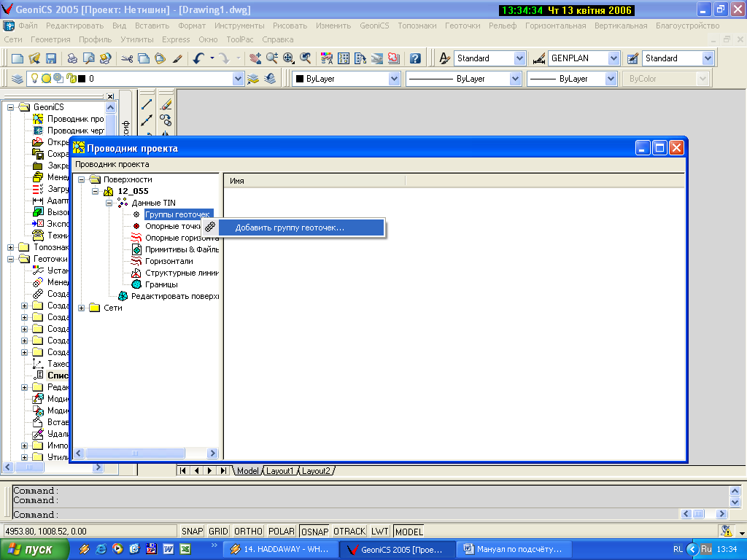The height and width of the screenshot is (560, 747).
Task: Toggle OSNAP in status bar
Action: [314, 531]
